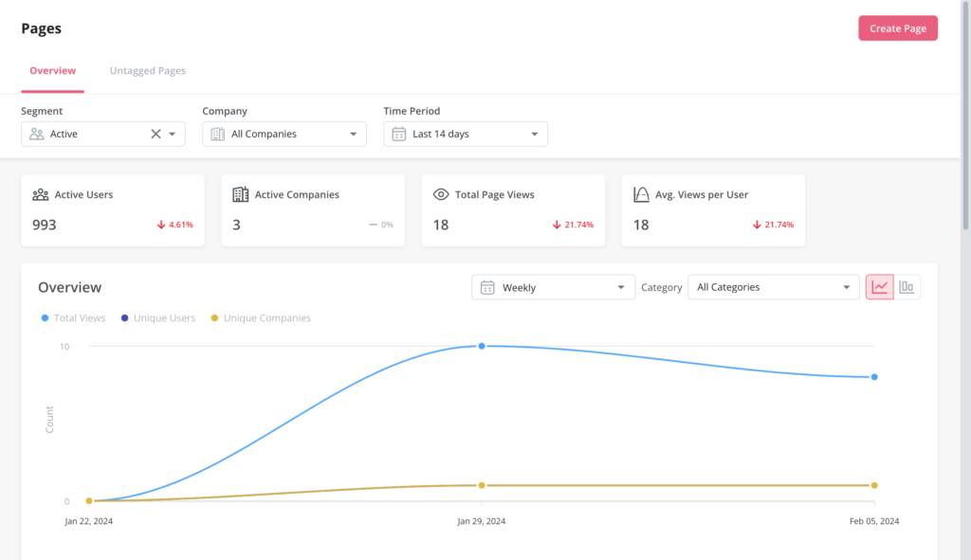Select the line chart view icon

(x=878, y=286)
